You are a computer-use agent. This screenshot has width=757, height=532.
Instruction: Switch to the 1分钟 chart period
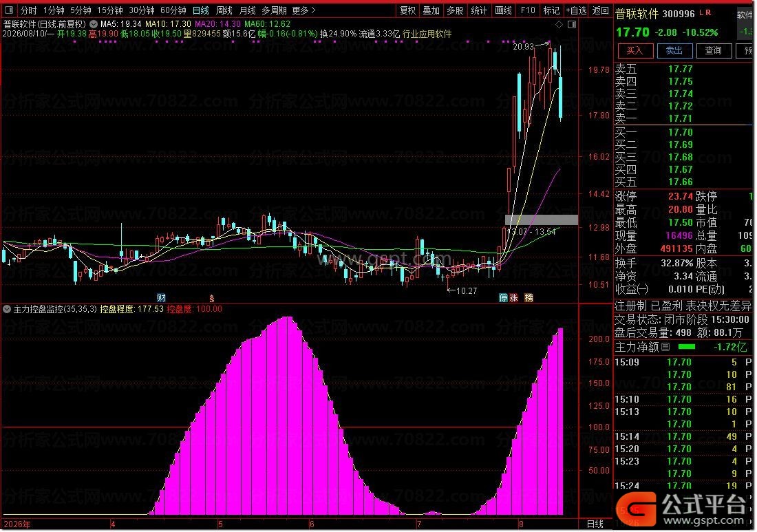click(x=54, y=10)
